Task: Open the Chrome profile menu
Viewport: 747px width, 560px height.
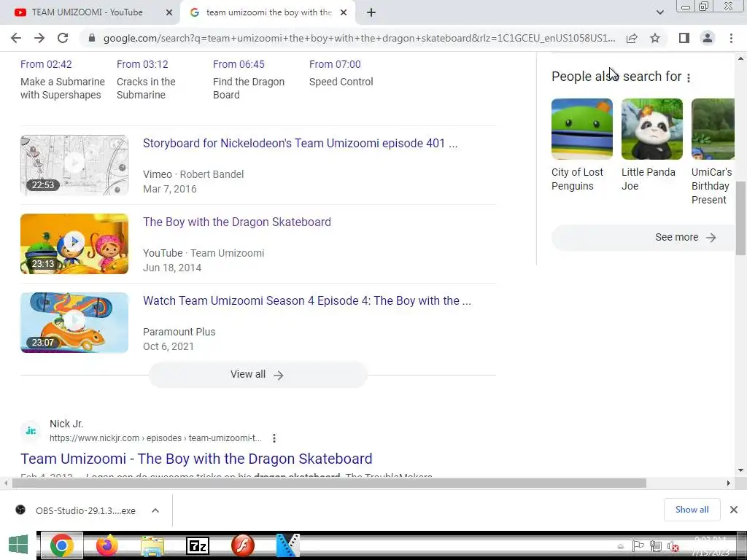Action: point(708,38)
